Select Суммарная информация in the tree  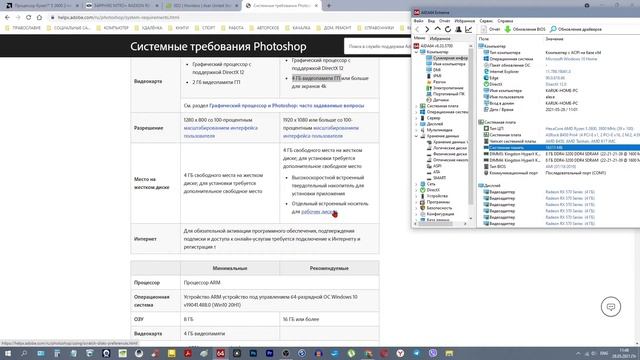tap(447, 58)
